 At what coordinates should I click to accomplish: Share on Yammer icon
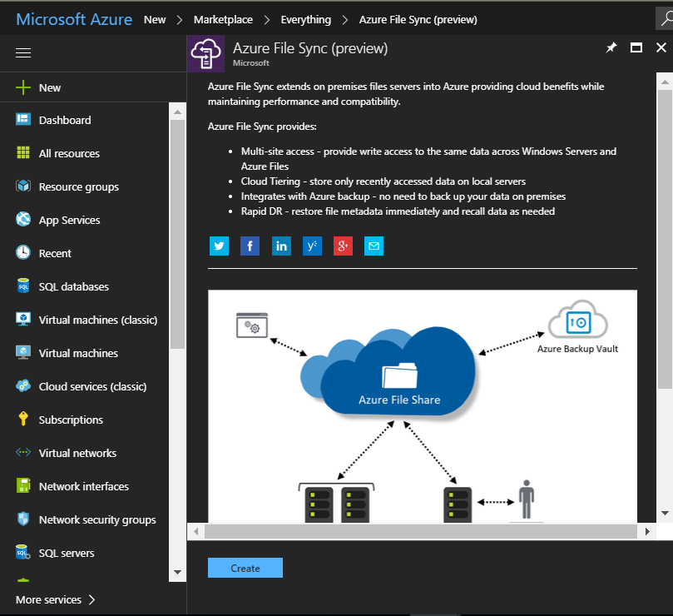point(312,246)
